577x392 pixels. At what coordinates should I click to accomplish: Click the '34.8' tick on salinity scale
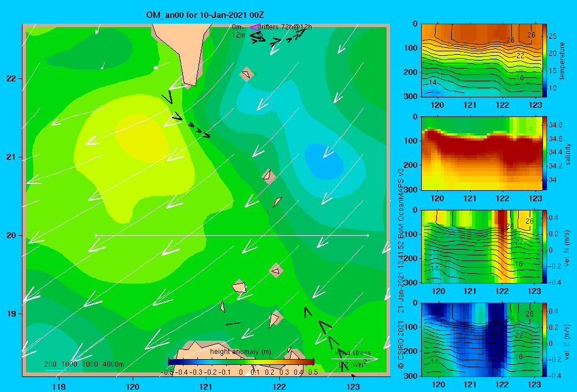click(555, 125)
